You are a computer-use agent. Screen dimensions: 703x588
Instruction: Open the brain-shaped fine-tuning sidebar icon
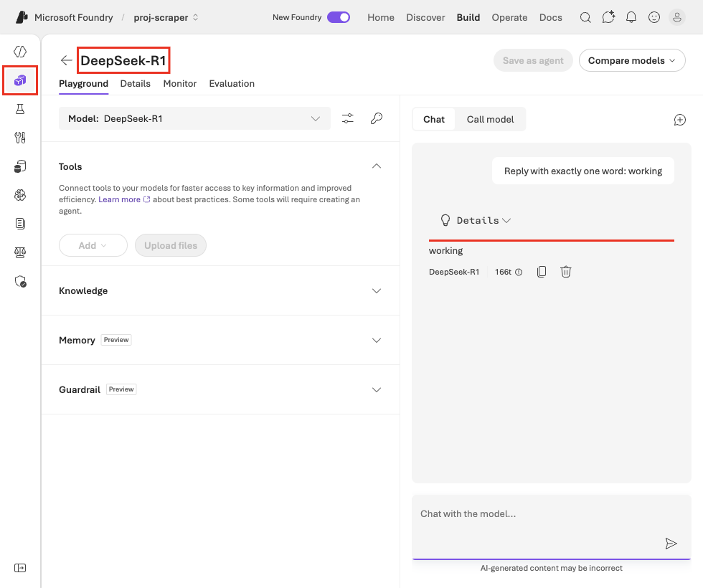coord(20,195)
